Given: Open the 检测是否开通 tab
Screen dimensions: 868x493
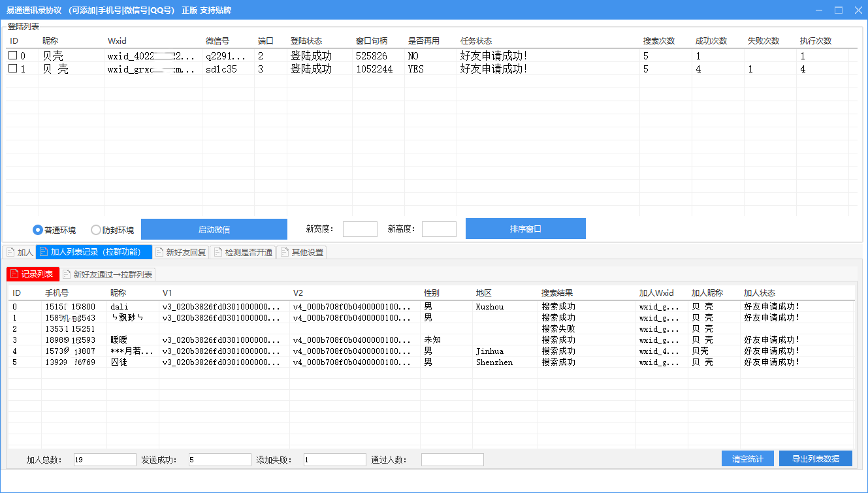Looking at the screenshot, I should 243,252.
